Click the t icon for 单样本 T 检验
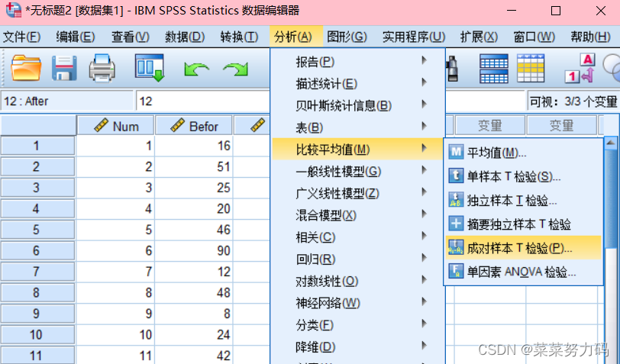The width and height of the screenshot is (620, 364). (456, 176)
